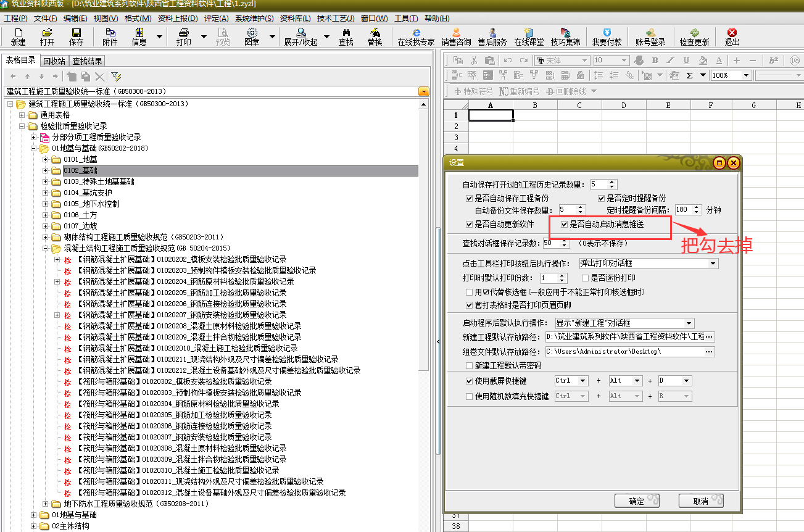Open the standard selector orange dropdown arrow

tap(423, 91)
